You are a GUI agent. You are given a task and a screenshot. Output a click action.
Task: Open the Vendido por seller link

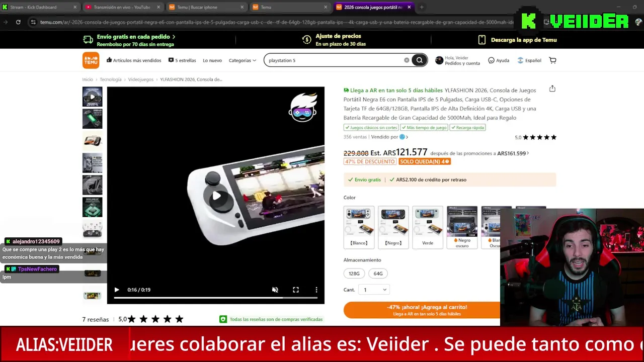389,137
